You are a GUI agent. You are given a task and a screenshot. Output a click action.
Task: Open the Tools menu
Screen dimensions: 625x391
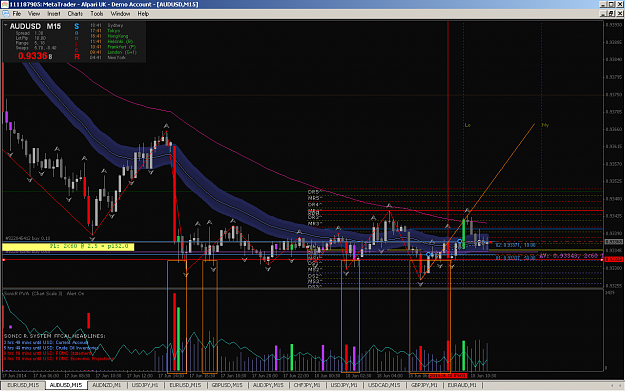96,14
